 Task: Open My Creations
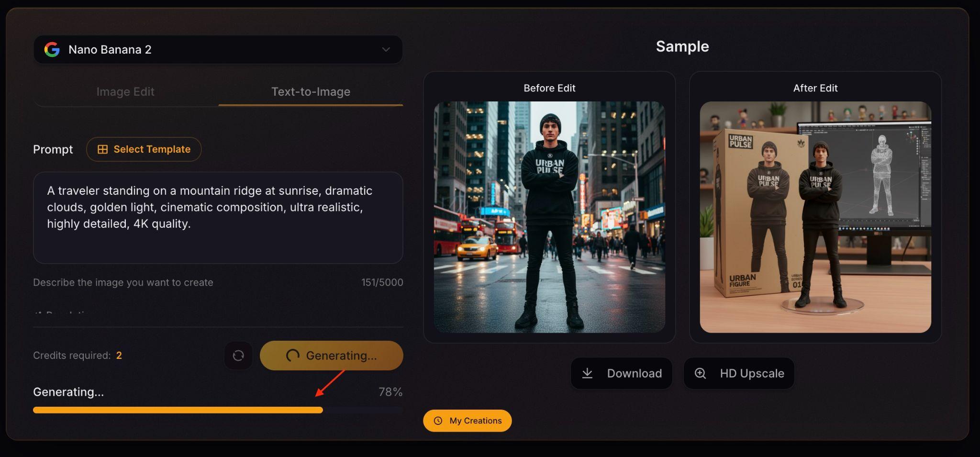pyautogui.click(x=467, y=421)
